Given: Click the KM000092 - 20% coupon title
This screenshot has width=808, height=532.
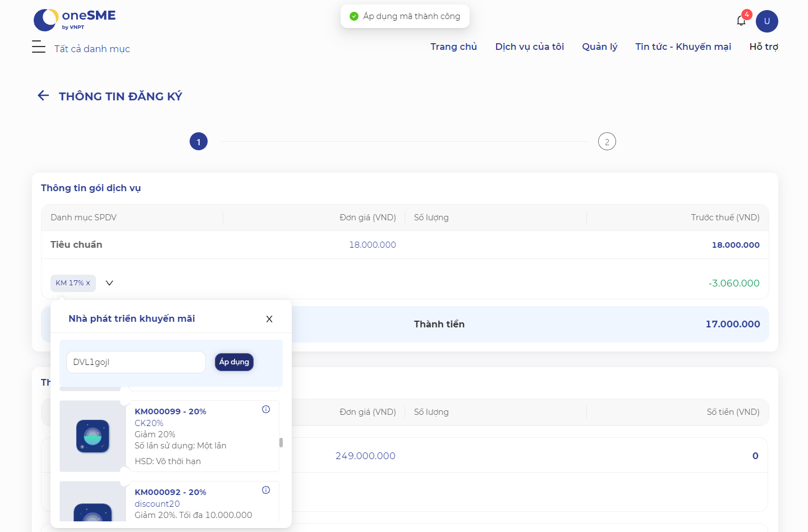Looking at the screenshot, I should pyautogui.click(x=171, y=492).
